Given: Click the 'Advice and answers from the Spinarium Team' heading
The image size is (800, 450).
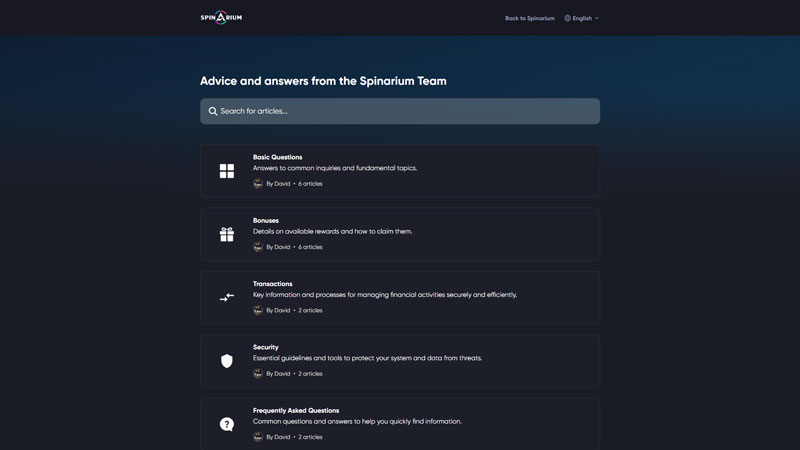Looking at the screenshot, I should (323, 81).
